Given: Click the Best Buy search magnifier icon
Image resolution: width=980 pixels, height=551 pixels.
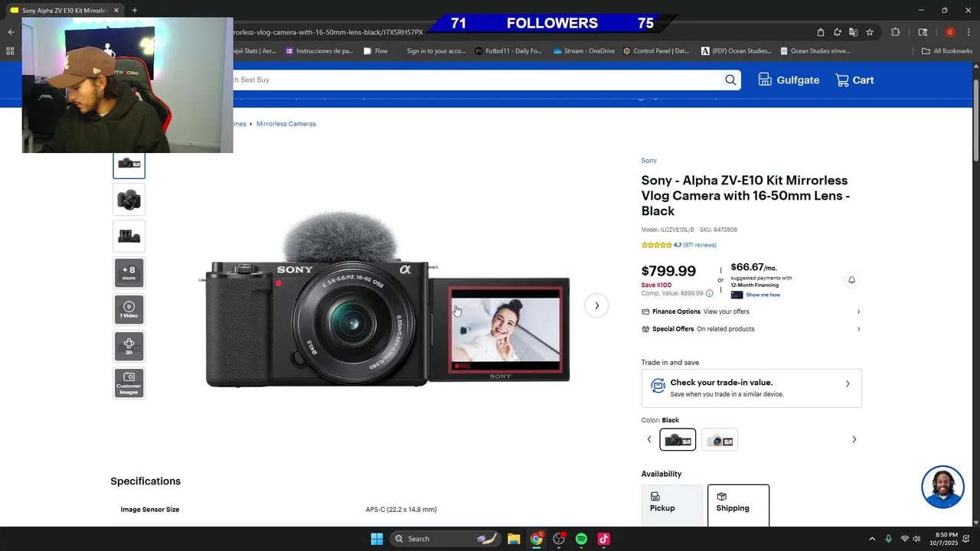Looking at the screenshot, I should 730,80.
